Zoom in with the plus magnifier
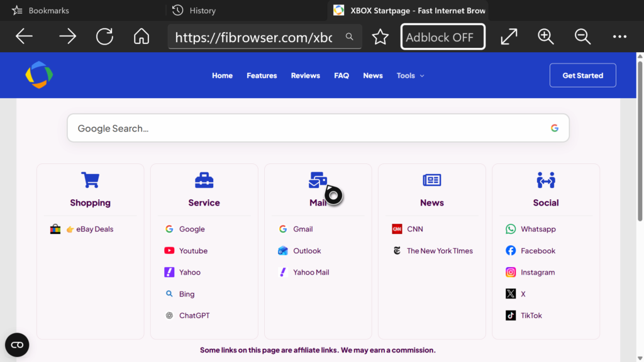 pos(546,36)
